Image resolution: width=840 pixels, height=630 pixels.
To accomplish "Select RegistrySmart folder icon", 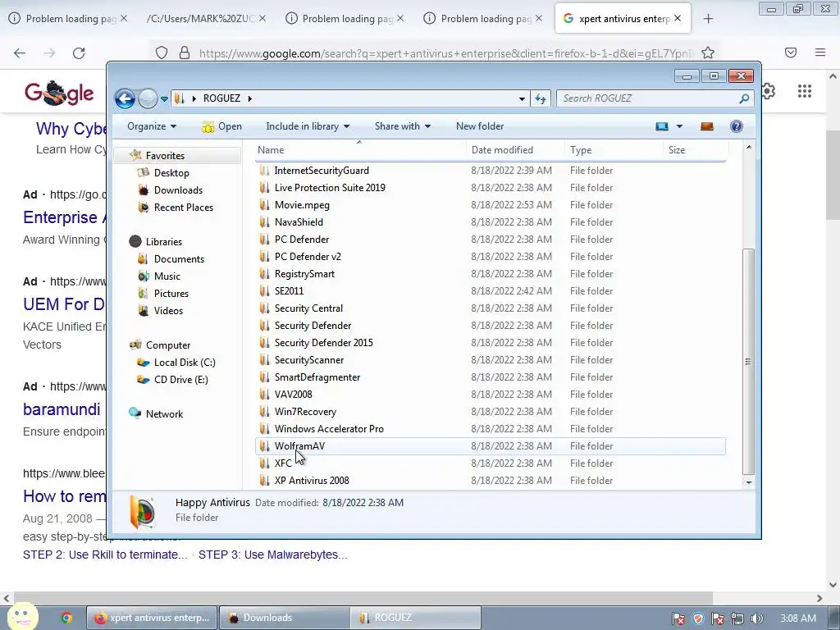I will click(264, 274).
